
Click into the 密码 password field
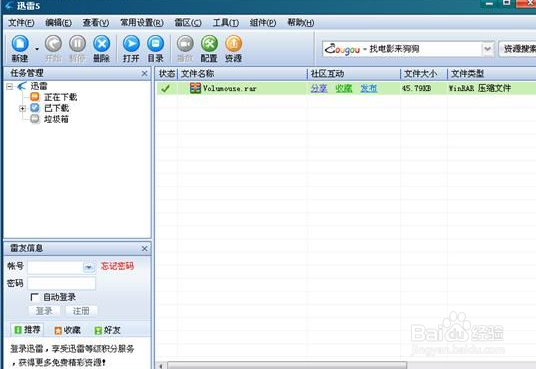(62, 284)
